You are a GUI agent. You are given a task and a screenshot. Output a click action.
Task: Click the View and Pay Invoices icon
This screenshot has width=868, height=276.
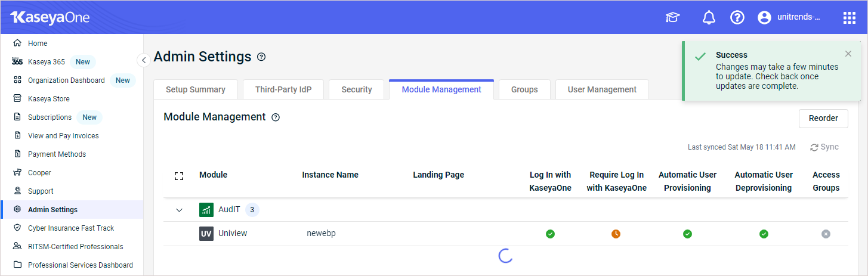tap(17, 135)
